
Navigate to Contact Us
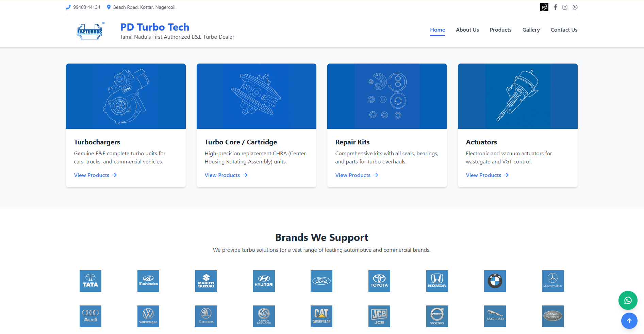point(564,30)
